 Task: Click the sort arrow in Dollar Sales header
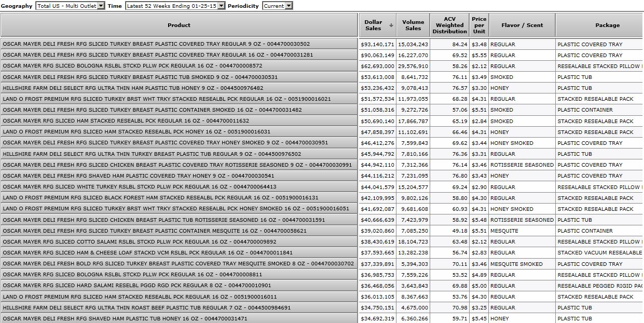(391, 25)
